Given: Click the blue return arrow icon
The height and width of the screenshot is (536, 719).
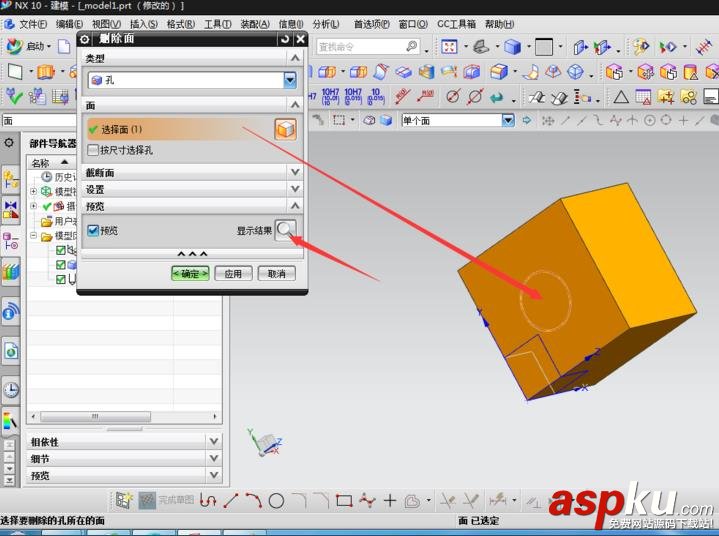Looking at the screenshot, I should coord(496,97).
